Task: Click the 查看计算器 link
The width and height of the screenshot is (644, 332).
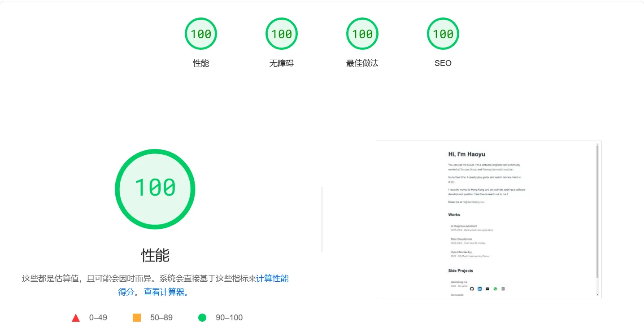Action: [164, 292]
